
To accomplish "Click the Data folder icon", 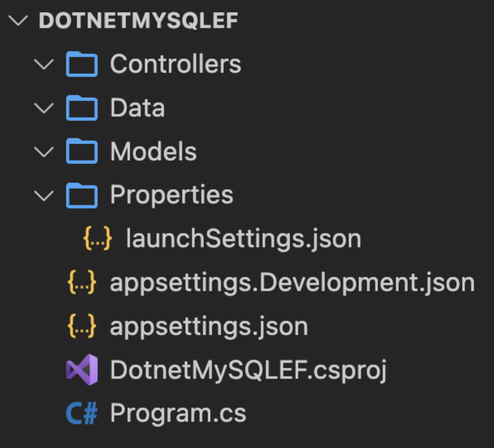I will [x=82, y=108].
